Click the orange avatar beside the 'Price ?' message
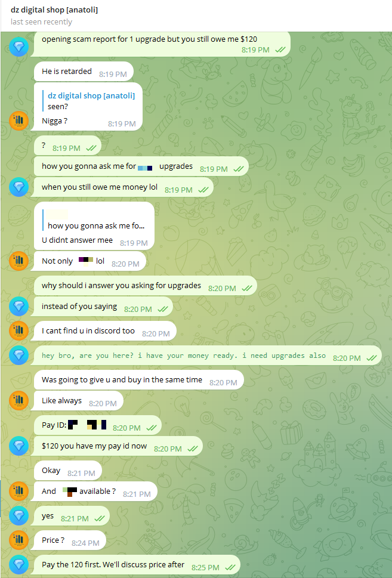The height and width of the screenshot is (578, 392). [19, 540]
